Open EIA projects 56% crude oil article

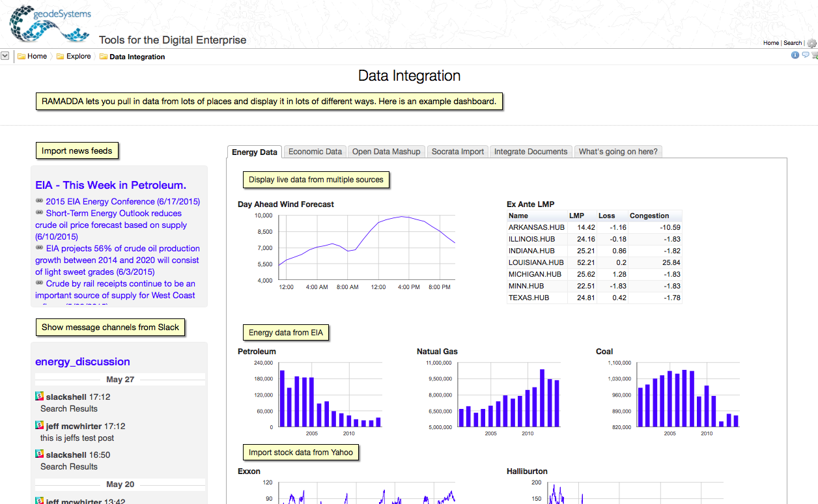pyautogui.click(x=117, y=260)
